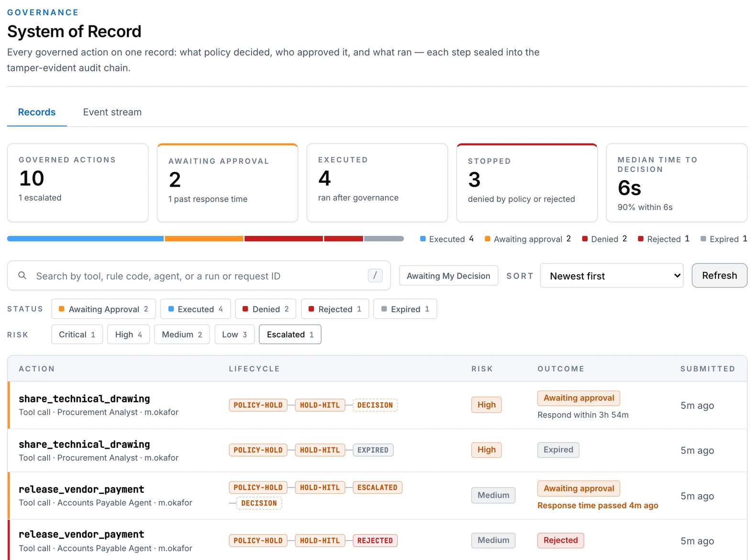This screenshot has height=560, width=756.
Task: Filter risk by Critical chip
Action: pyautogui.click(x=77, y=335)
